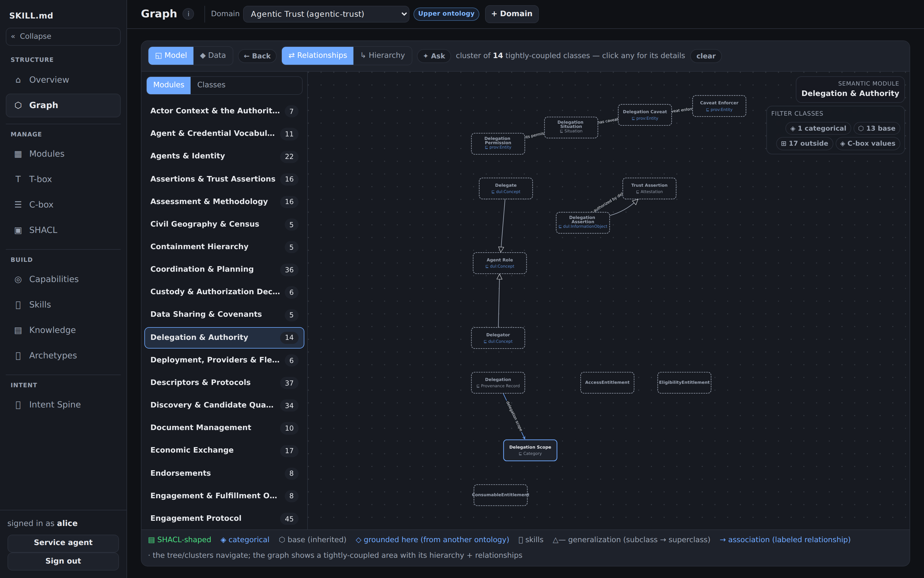The width and height of the screenshot is (924, 578).
Task: Select Civil Geography & Census module
Action: tap(224, 224)
